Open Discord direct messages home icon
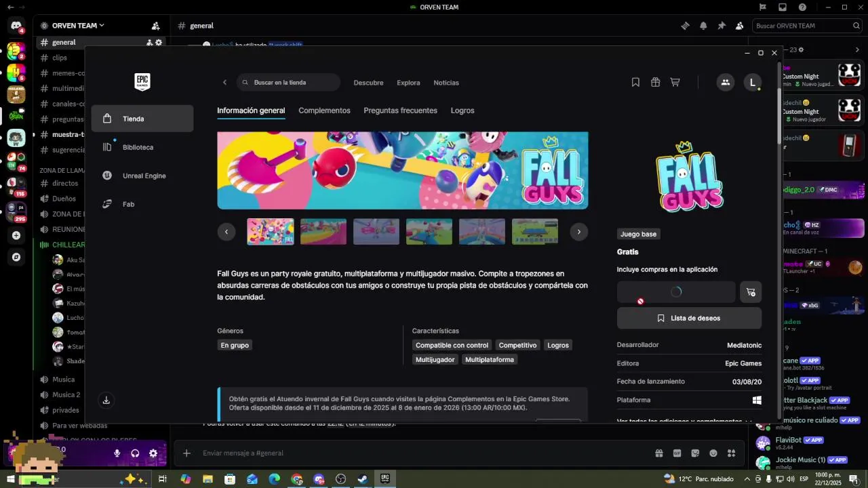Image resolution: width=868 pixels, height=488 pixels. point(16,26)
